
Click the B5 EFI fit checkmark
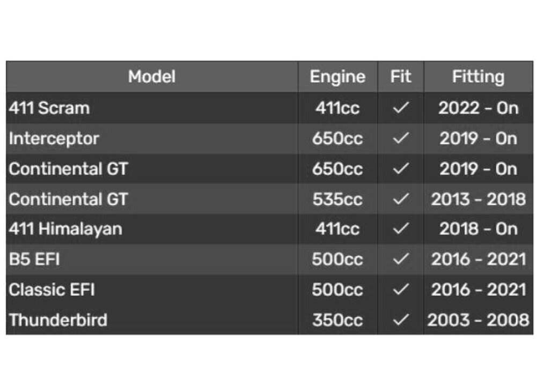pyautogui.click(x=400, y=260)
